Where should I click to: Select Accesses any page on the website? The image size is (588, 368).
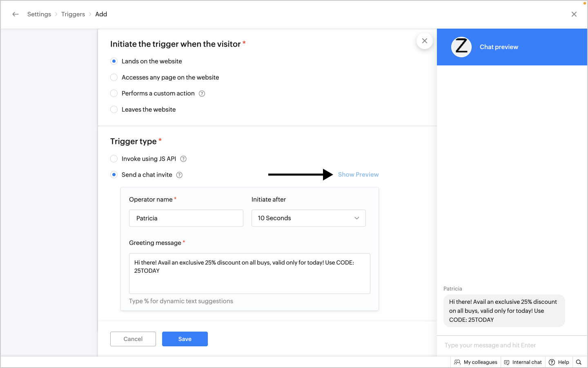pyautogui.click(x=114, y=77)
